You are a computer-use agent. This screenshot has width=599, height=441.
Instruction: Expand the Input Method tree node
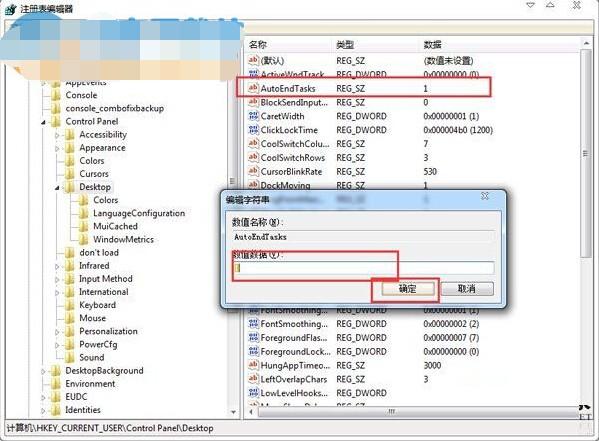tap(57, 279)
